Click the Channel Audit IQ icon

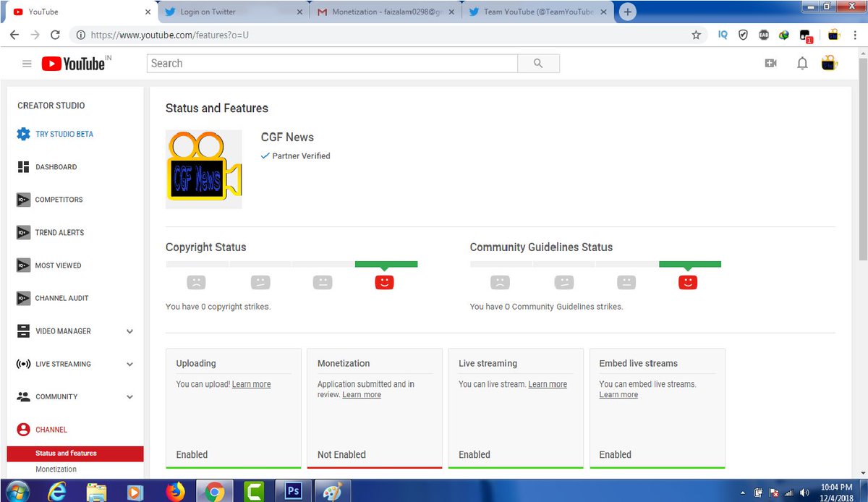(x=23, y=298)
